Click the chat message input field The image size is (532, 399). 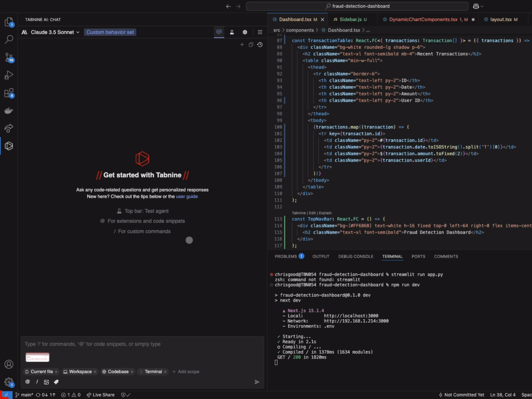pos(142,344)
